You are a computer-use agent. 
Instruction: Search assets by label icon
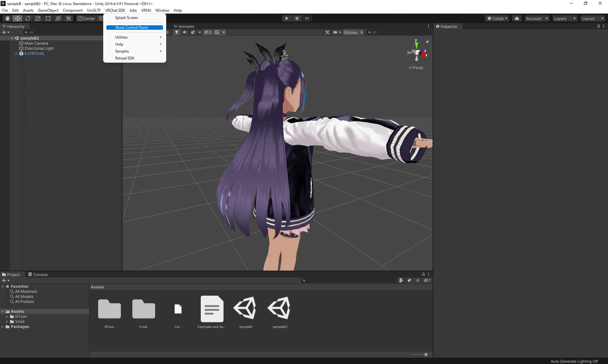click(x=409, y=280)
